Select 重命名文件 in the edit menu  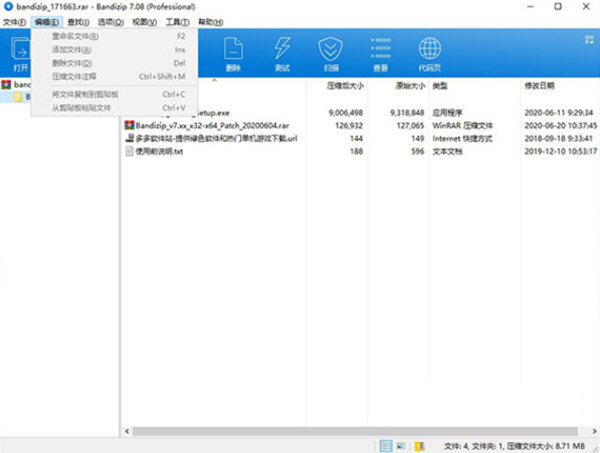75,36
